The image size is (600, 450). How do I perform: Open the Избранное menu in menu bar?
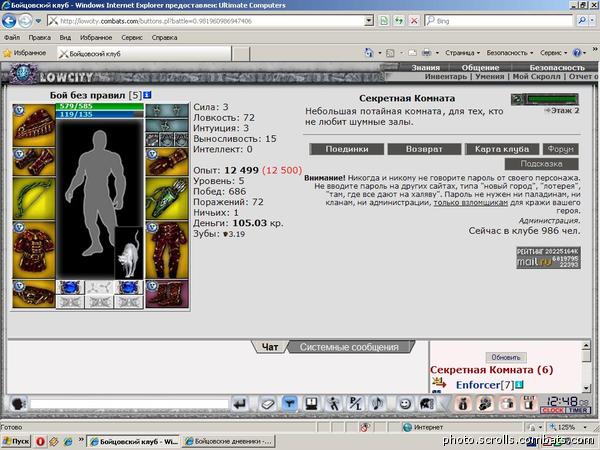tap(96, 38)
